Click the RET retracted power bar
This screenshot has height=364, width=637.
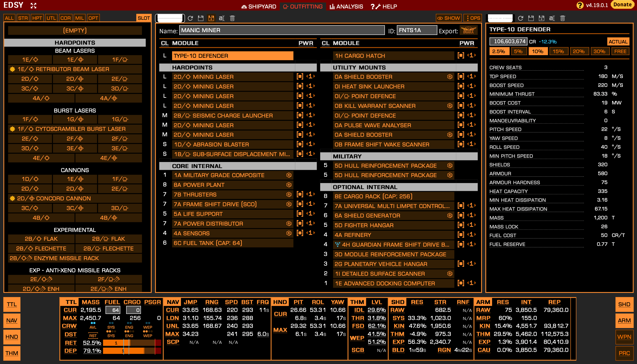[x=132, y=343]
